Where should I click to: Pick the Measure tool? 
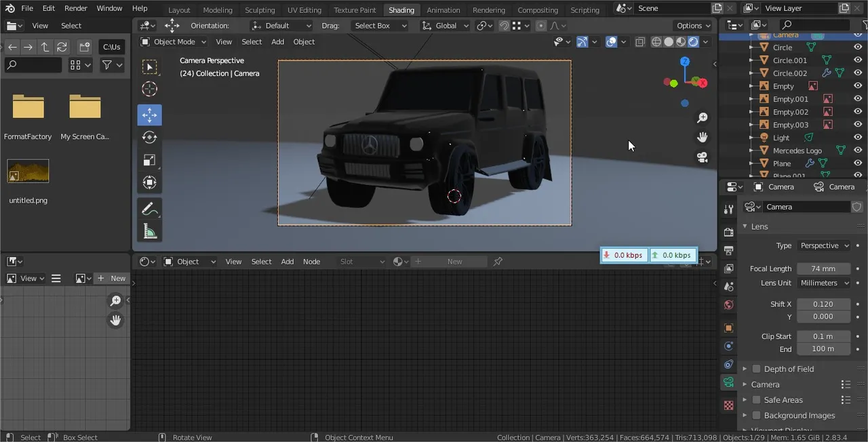pos(150,232)
